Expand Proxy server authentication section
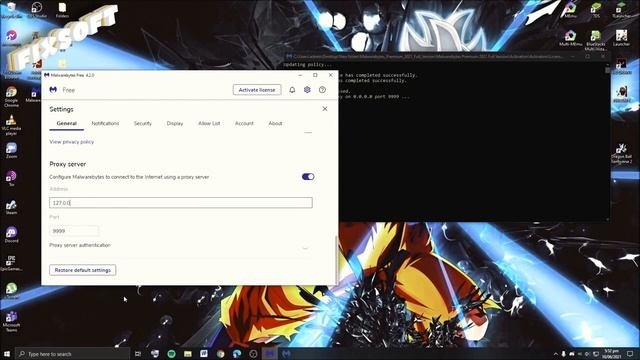 (305, 247)
